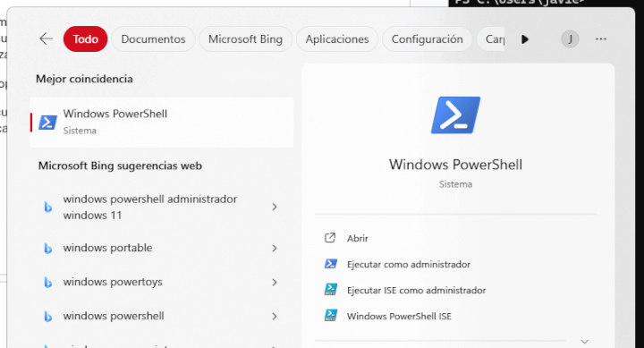644x348 pixels.
Task: Expand the 'windows portable' suggestion chevron
Action: pyautogui.click(x=275, y=248)
